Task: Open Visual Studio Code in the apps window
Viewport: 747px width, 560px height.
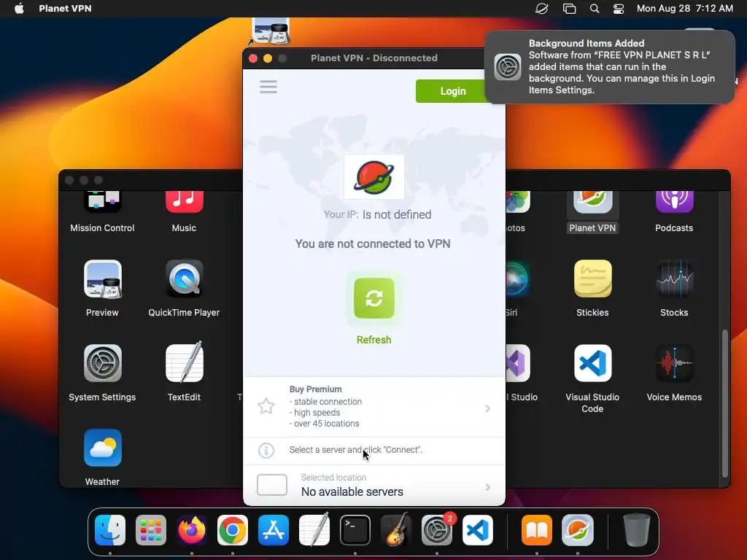Action: click(592, 379)
